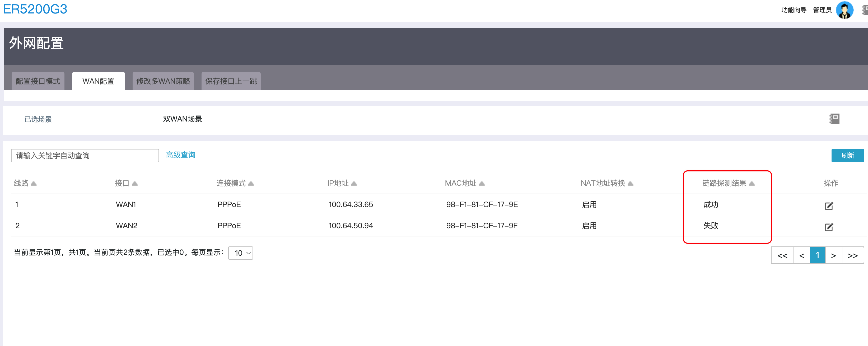
Task: Open the 高级查询 advanced search link
Action: (181, 155)
